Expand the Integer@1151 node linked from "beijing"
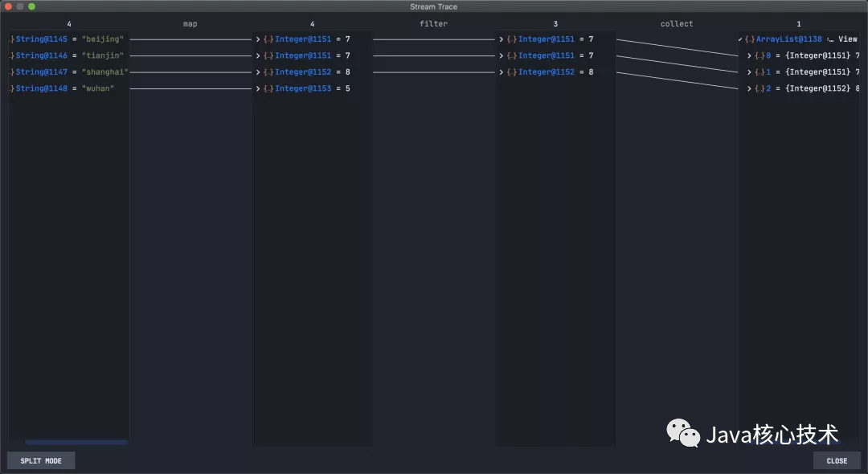868x474 pixels. pyautogui.click(x=257, y=39)
